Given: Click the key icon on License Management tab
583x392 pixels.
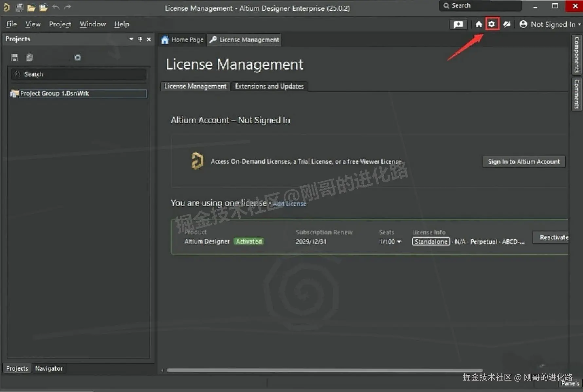Looking at the screenshot, I should click(213, 40).
